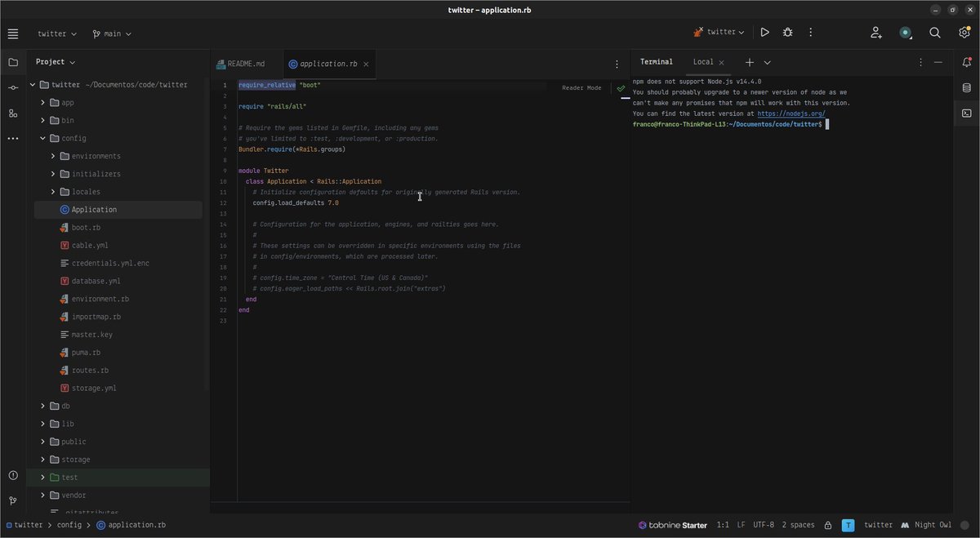This screenshot has width=980, height=538.
Task: Expand the test folder
Action: [x=43, y=478]
